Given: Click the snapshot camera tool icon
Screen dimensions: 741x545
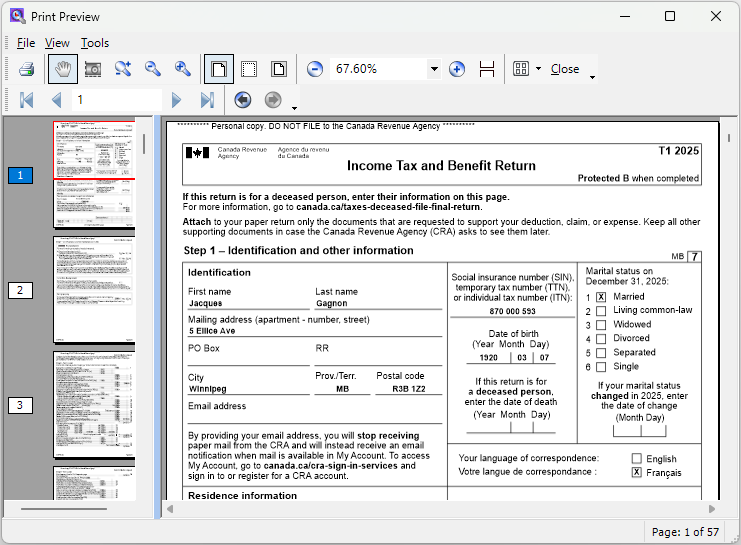Looking at the screenshot, I should pyautogui.click(x=93, y=69).
